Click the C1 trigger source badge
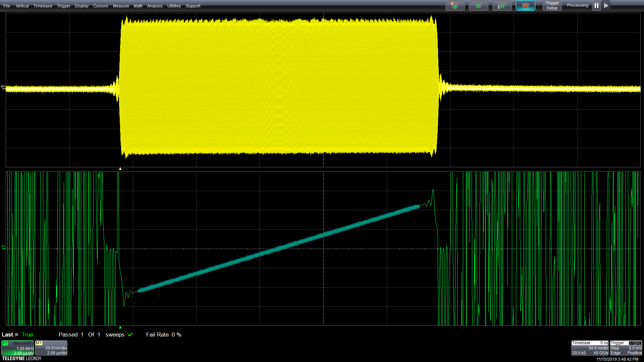This screenshot has width=644, height=362. point(632,343)
